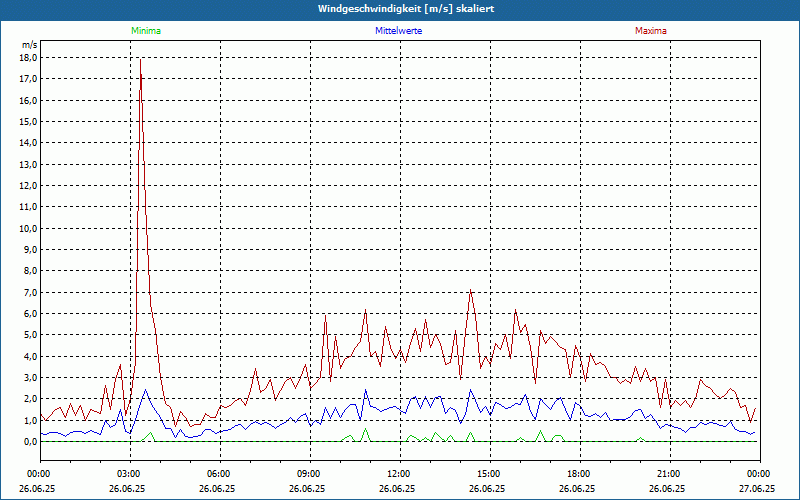Click the "2,0" y-axis value
The height and width of the screenshot is (500, 800).
coord(31,399)
